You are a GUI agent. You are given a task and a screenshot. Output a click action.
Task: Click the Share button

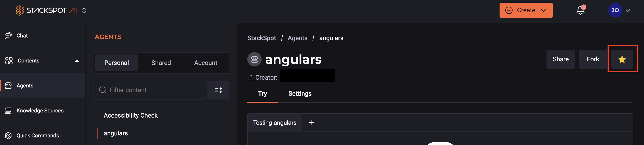click(x=560, y=59)
